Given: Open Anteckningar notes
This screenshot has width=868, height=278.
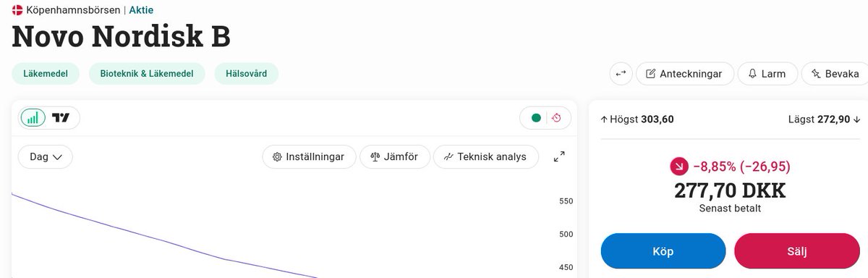Looking at the screenshot, I should (684, 74).
